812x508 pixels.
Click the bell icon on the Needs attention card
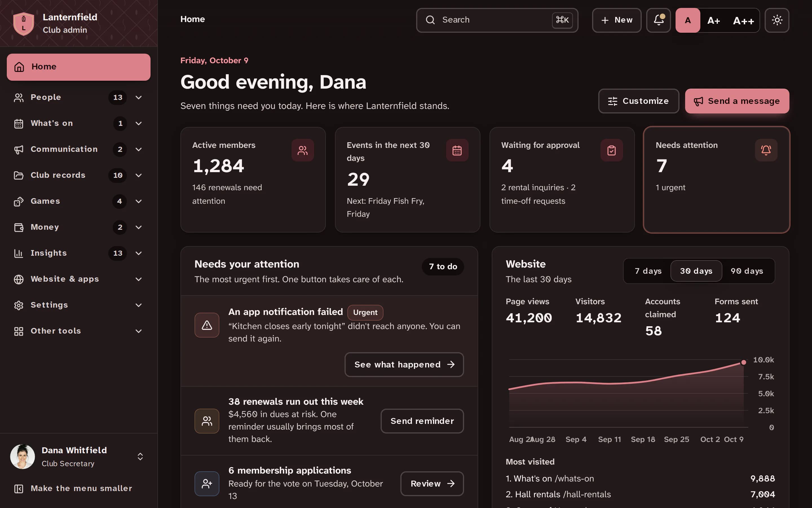pos(766,150)
